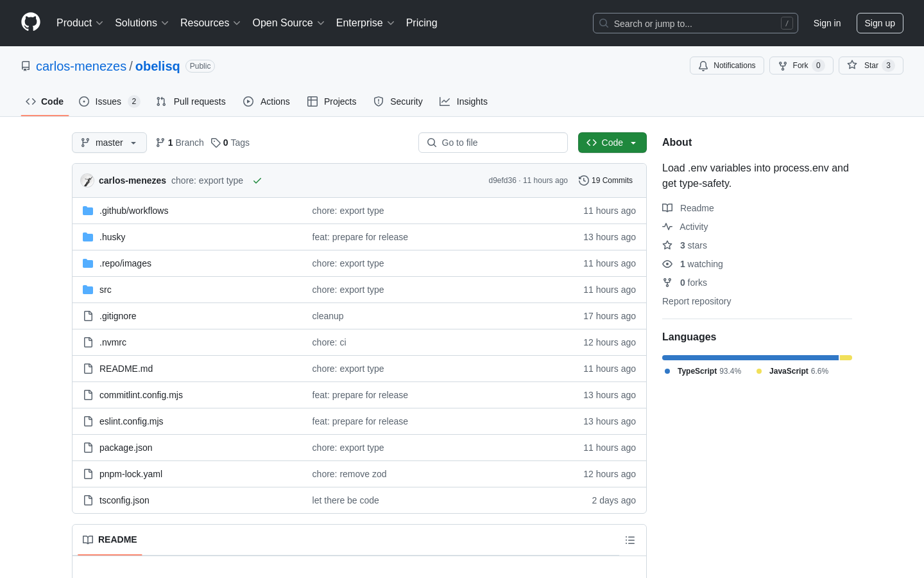Viewport: 924px width, 578px height.
Task: Click the tsconfig.json file icon
Action: (x=88, y=500)
